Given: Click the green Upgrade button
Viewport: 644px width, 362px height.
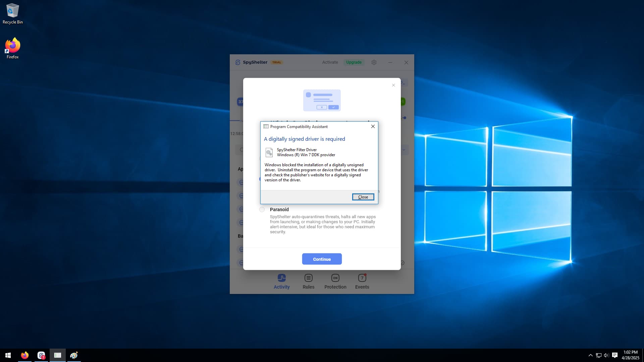Looking at the screenshot, I should (354, 62).
